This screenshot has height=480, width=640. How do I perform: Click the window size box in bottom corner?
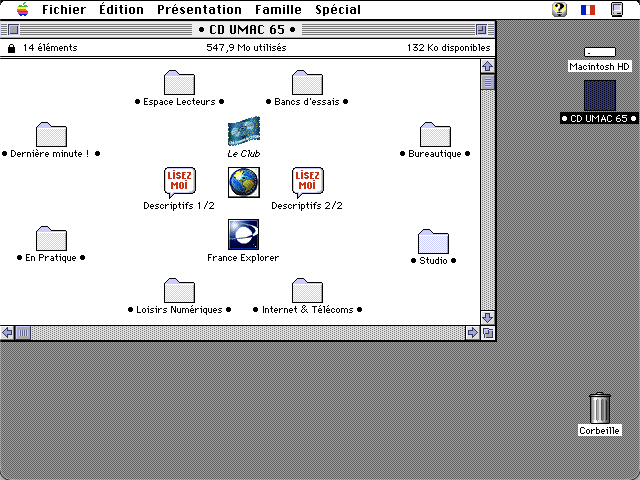click(x=488, y=333)
